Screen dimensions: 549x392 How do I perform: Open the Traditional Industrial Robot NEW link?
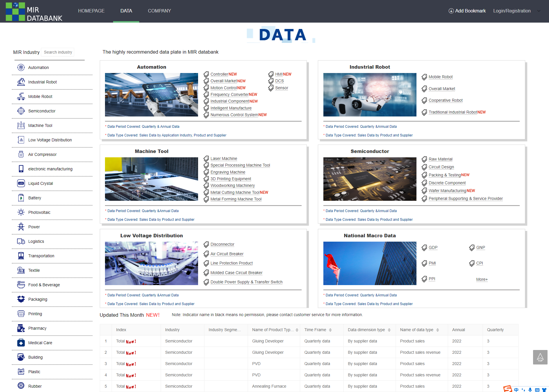[453, 112]
